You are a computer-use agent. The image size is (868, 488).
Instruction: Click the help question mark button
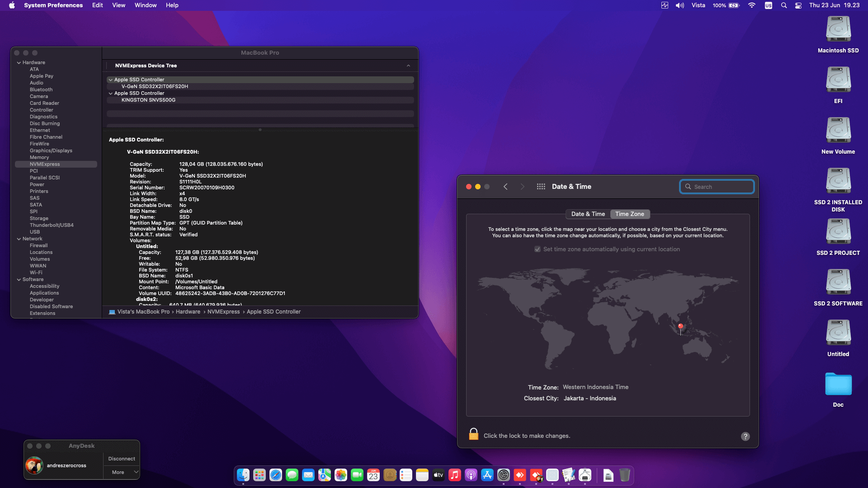click(745, 436)
